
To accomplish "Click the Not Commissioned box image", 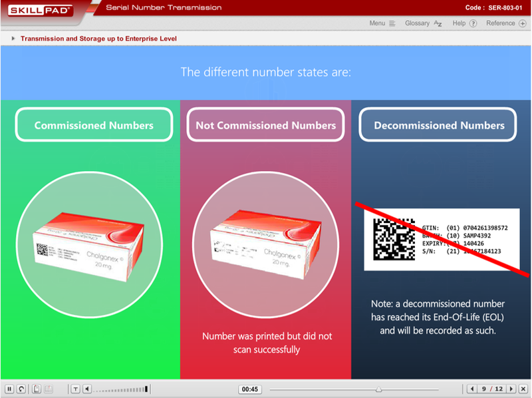I will 265,244.
